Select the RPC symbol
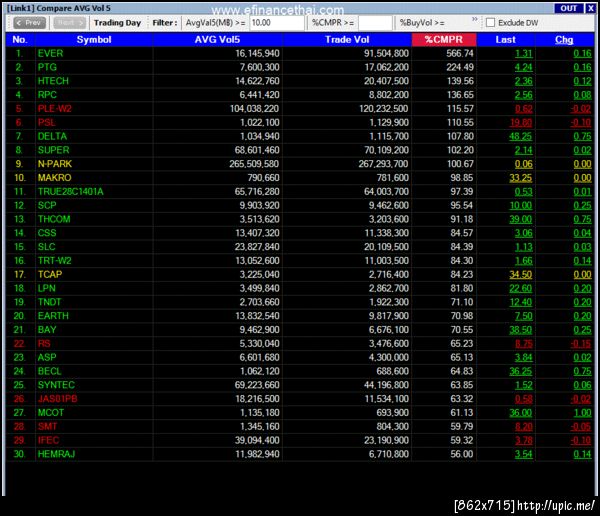Image resolution: width=600 pixels, height=516 pixels. (x=47, y=95)
